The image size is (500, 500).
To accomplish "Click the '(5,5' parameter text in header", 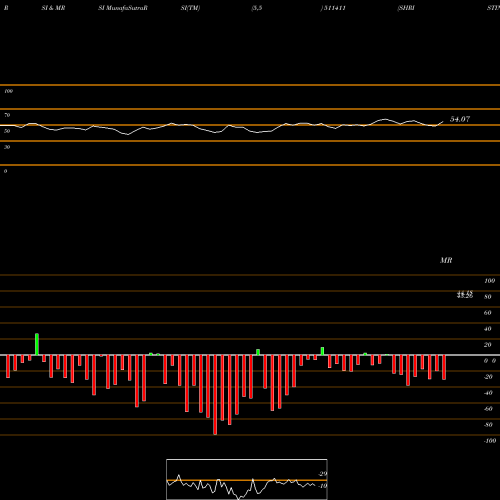I will pos(257,8).
